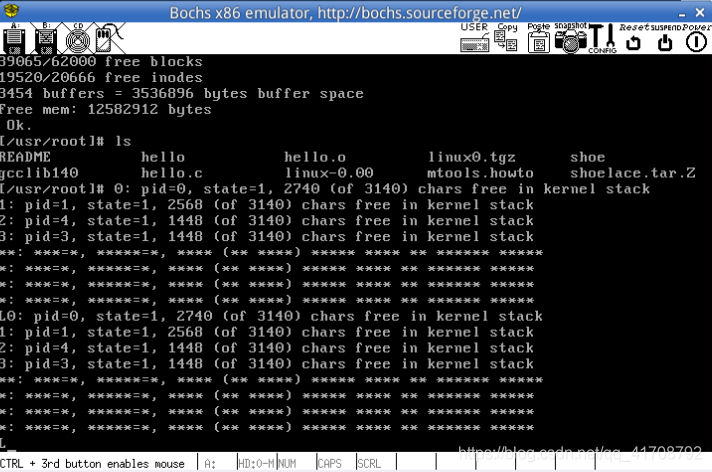Minimize the Bochs window
This screenshot has width=712, height=472.
pyautogui.click(x=682, y=13)
